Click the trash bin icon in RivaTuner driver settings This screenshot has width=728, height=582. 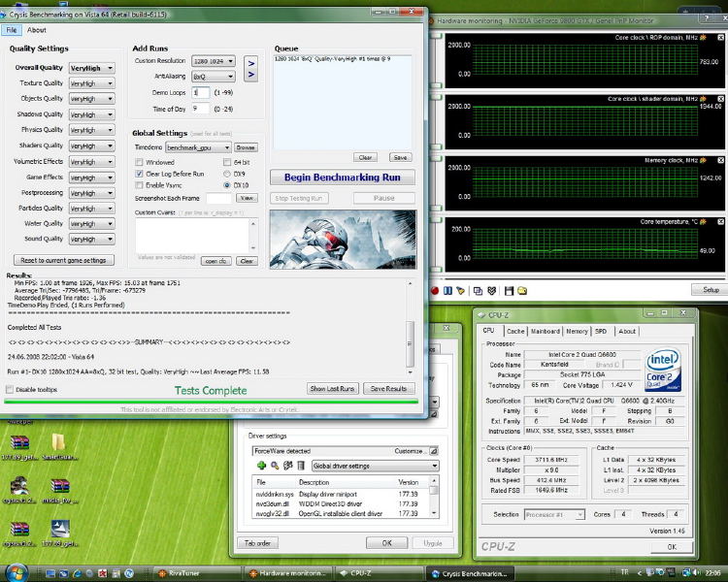(301, 466)
